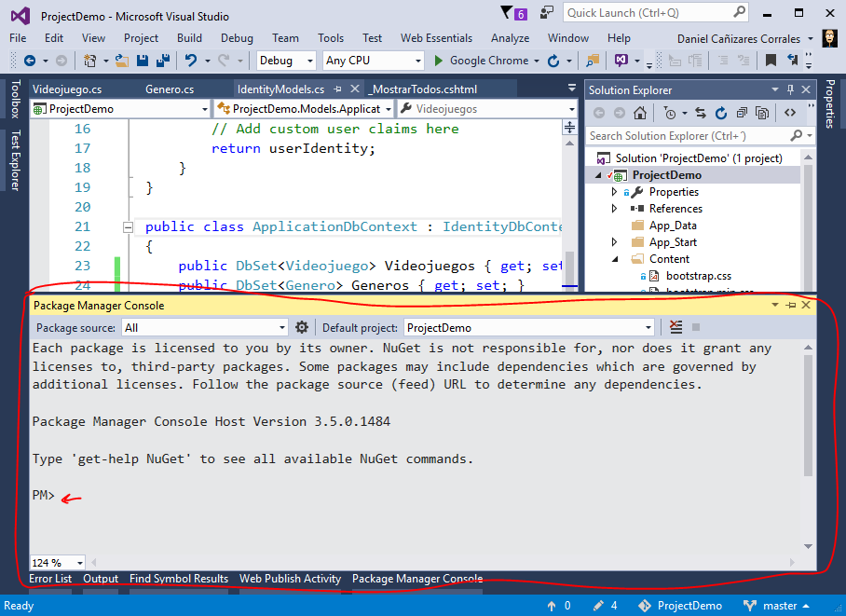Open the File menu
Image resolution: width=846 pixels, height=616 pixels.
[18, 38]
